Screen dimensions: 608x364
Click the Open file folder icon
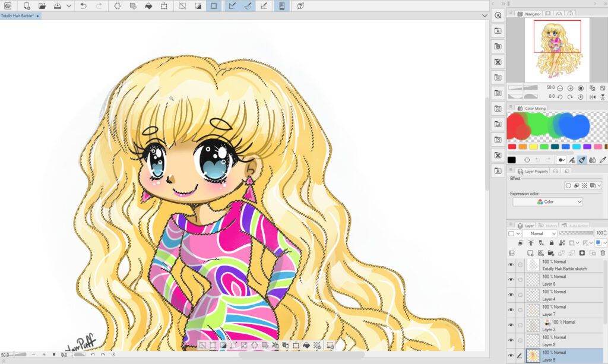tap(42, 6)
